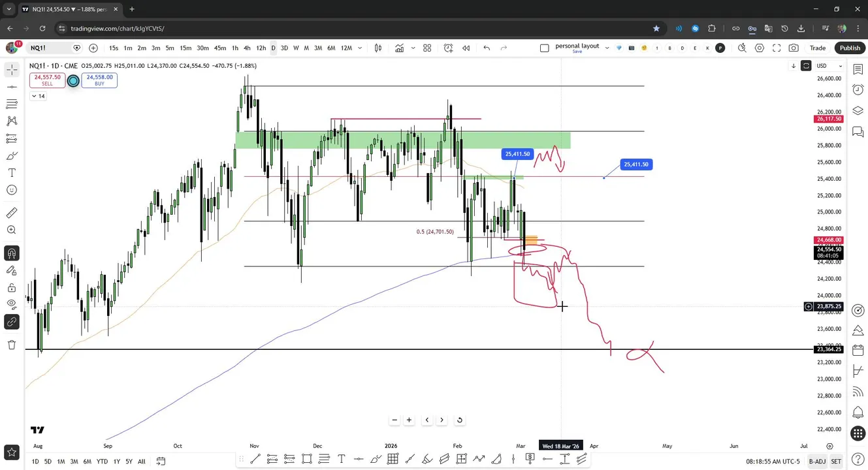Hide all drawings with the eye icon
Viewport: 868px width, 470px height.
coord(12,304)
